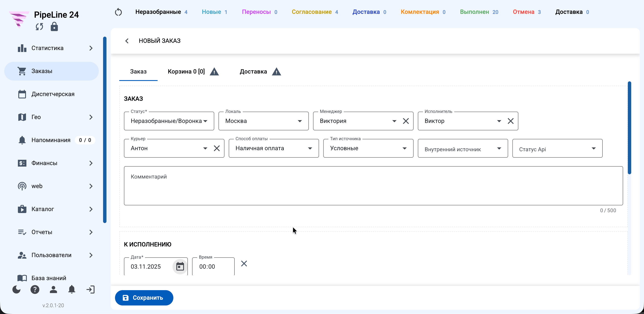Viewport: 644px width, 314px height.
Task: Click the Комментарий text area
Action: pos(373,186)
